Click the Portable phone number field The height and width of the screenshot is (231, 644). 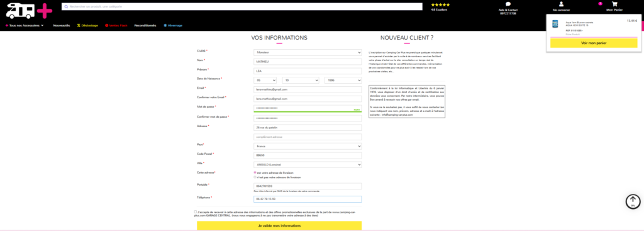pyautogui.click(x=308, y=186)
